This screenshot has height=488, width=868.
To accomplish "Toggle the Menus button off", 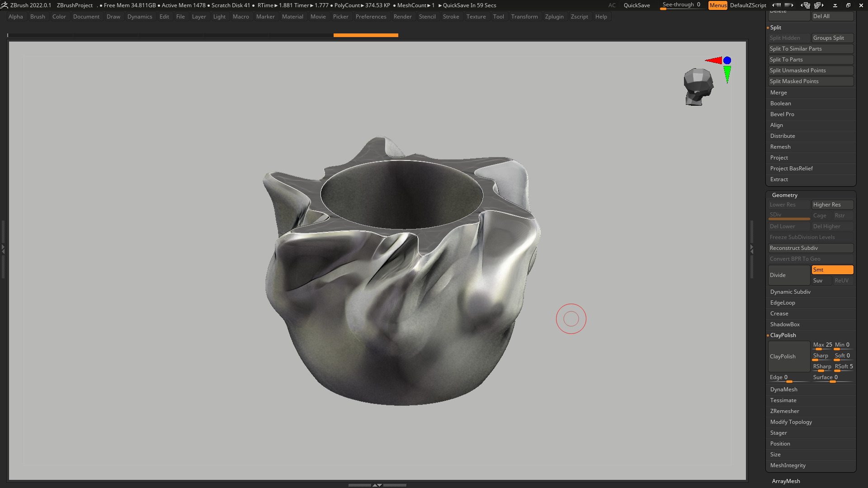I will tap(718, 5).
